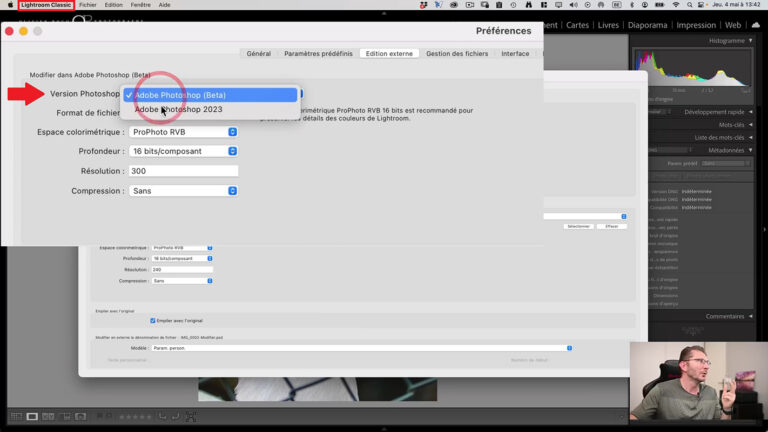Click the histogram graph

coord(693,68)
